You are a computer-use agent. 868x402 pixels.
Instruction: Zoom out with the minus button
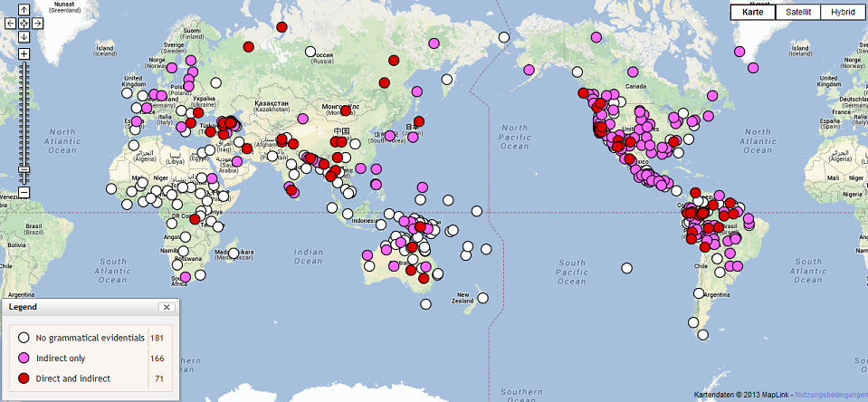click(24, 192)
